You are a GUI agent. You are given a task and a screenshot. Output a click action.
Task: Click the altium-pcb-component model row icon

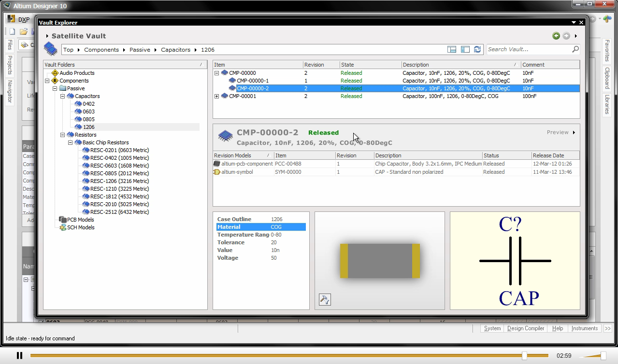click(217, 164)
